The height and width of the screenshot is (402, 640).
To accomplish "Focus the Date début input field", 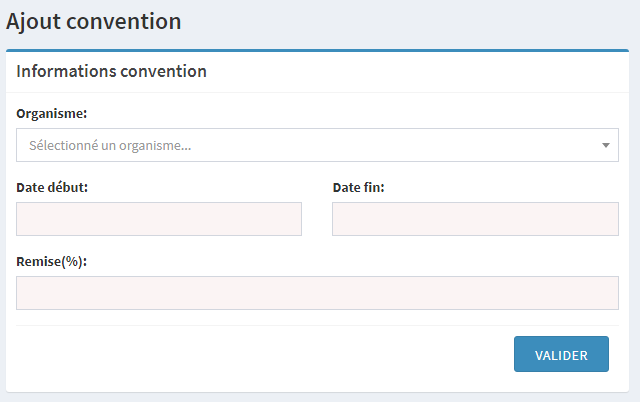I will click(159, 219).
